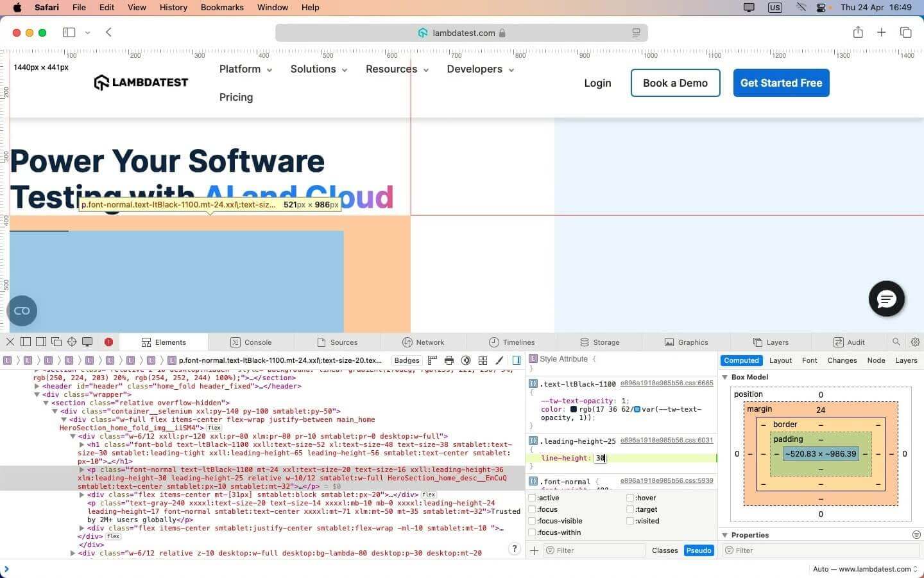Toggle the appearance (dark mode) circle icon
The width and height of the screenshot is (924, 578).
tap(466, 360)
